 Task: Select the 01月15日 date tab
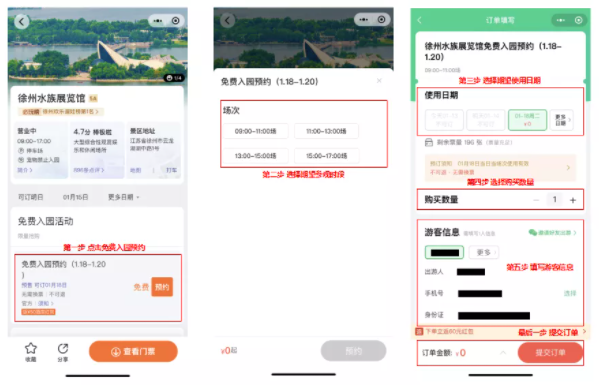coord(75,197)
